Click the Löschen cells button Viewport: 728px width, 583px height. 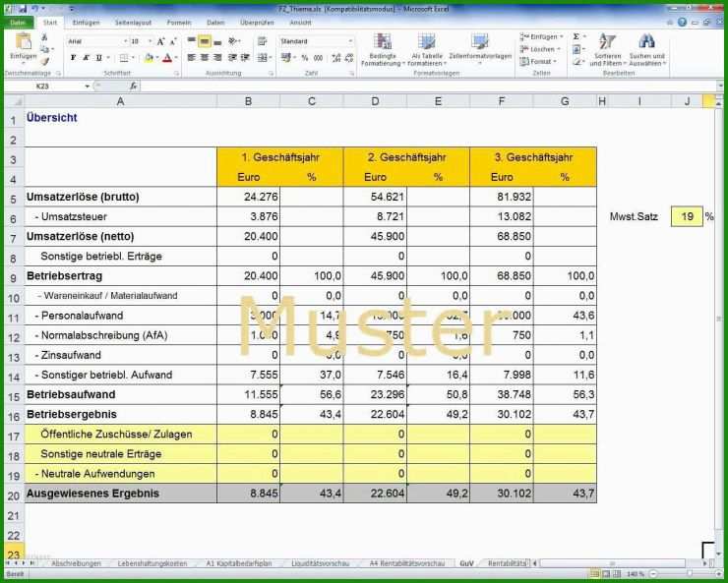point(540,49)
